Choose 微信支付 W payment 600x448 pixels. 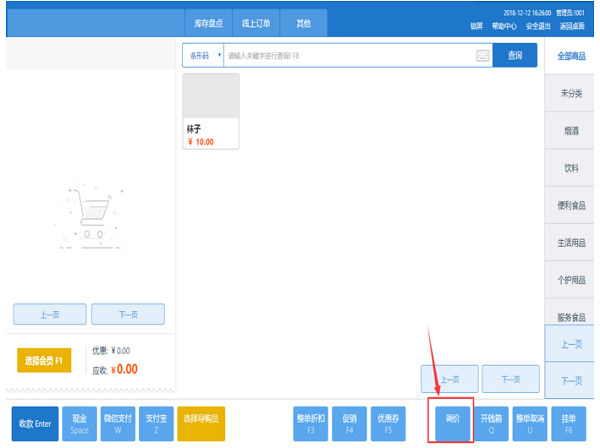[x=118, y=424]
